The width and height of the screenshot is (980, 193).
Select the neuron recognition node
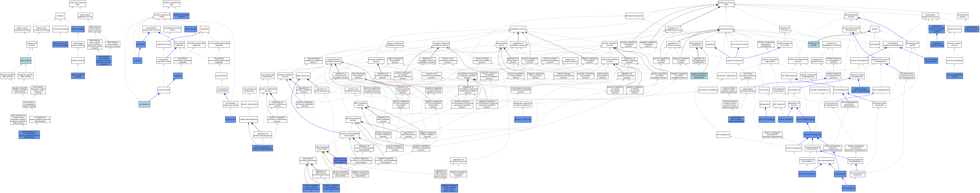click(794, 148)
